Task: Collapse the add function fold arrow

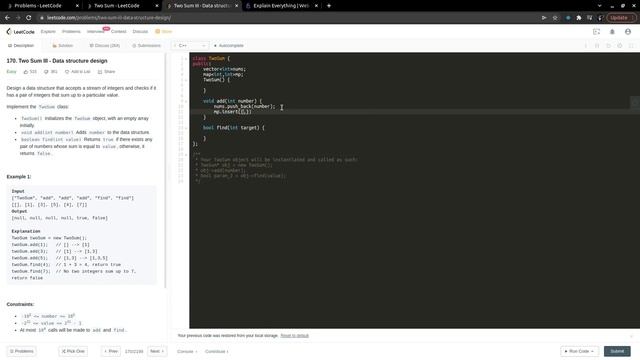Action: 186,101
